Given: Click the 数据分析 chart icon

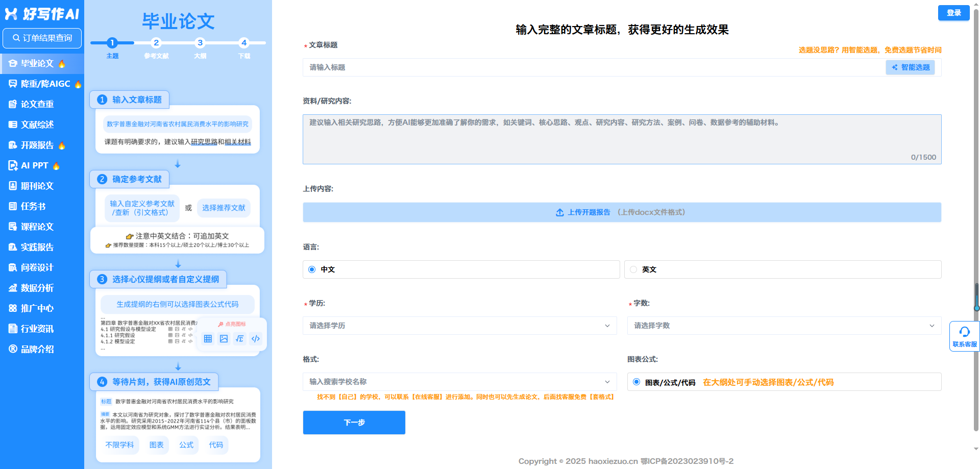Looking at the screenshot, I should (x=13, y=288).
